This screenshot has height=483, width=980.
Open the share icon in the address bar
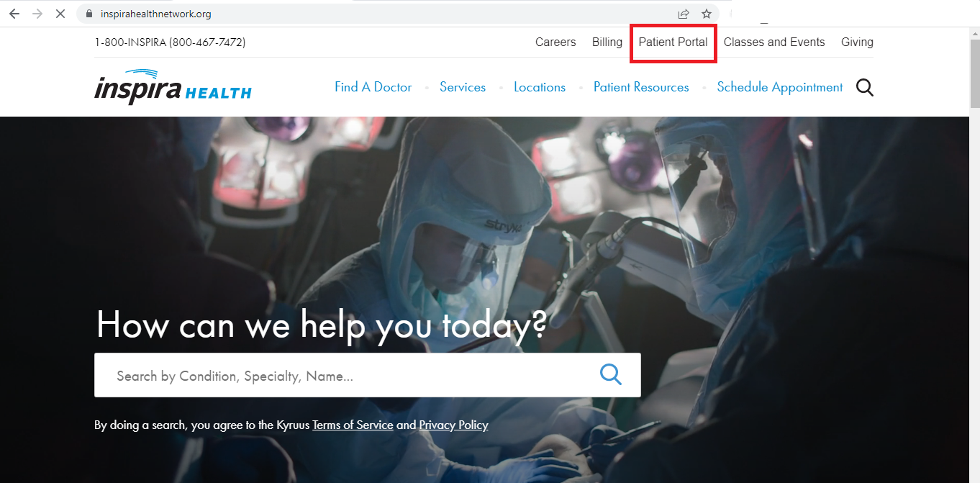pos(682,13)
